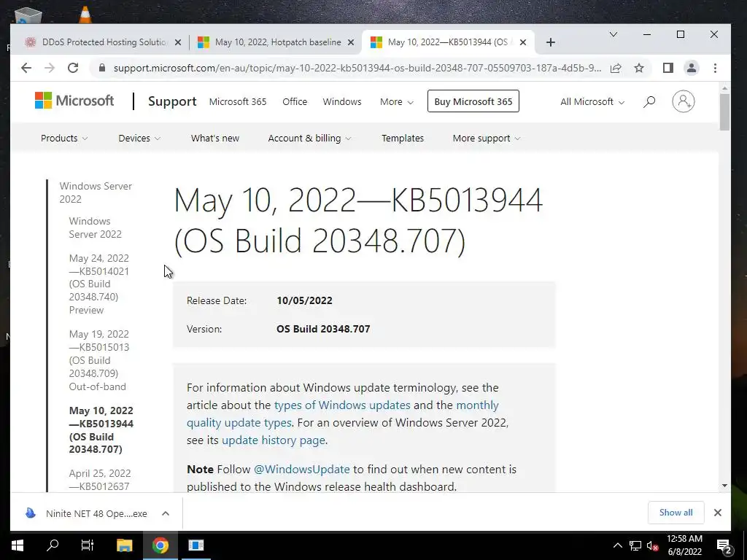Screen dimensions: 747x560
Task: Open the tab search dropdown arrow
Action: coord(614,34)
